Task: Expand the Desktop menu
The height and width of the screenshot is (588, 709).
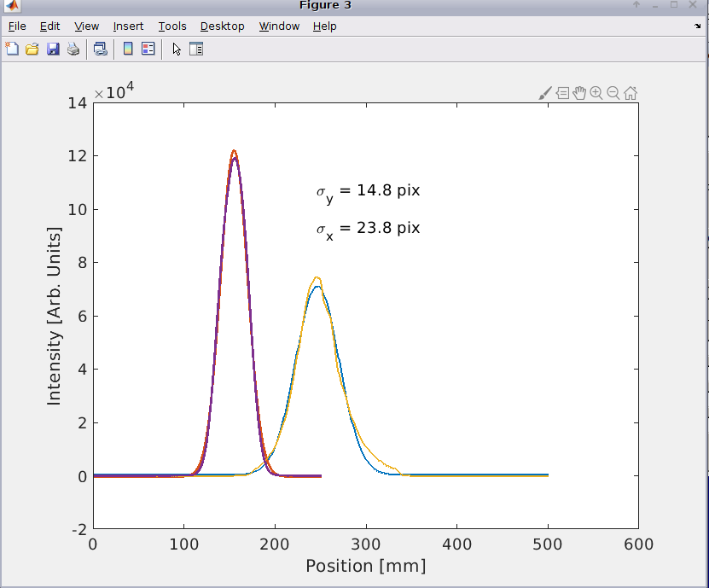Action: (223, 26)
